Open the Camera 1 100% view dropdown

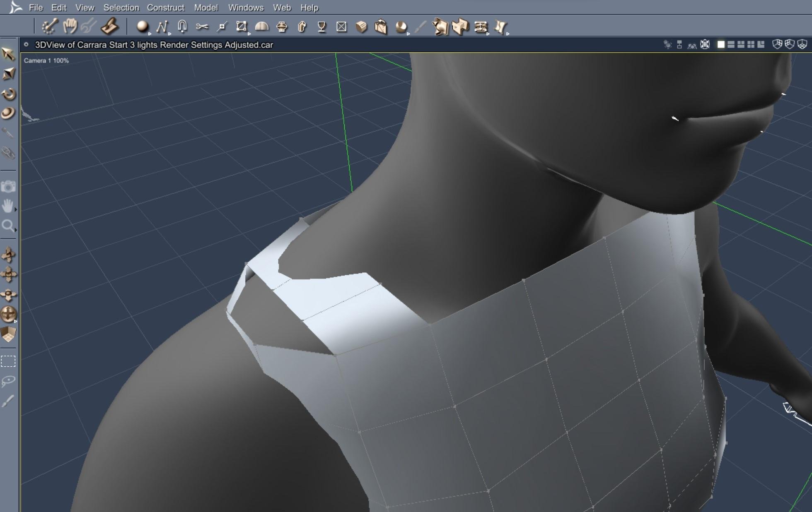tap(46, 60)
